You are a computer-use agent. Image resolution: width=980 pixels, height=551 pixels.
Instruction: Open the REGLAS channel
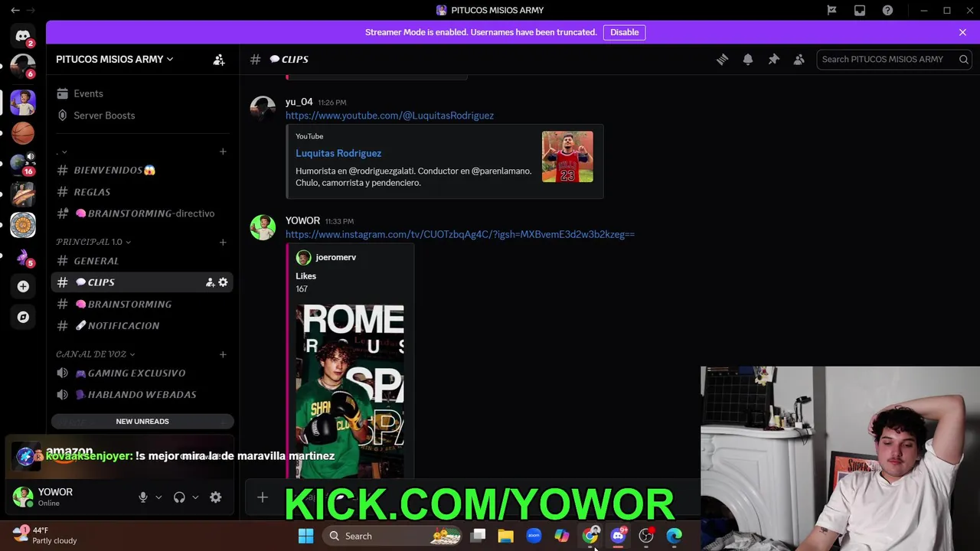tap(142, 192)
